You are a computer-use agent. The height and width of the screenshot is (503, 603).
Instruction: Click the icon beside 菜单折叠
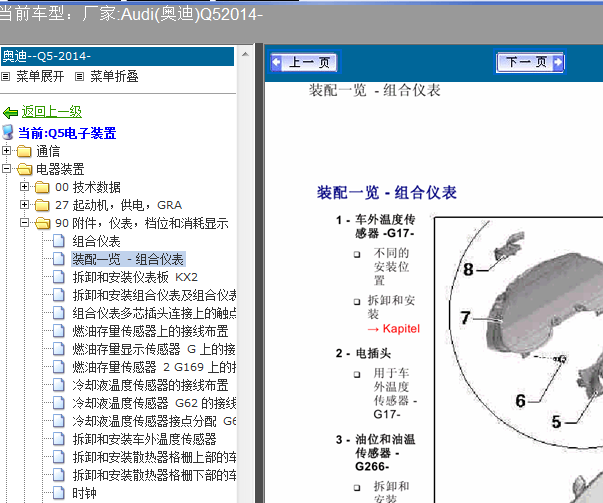(79, 77)
